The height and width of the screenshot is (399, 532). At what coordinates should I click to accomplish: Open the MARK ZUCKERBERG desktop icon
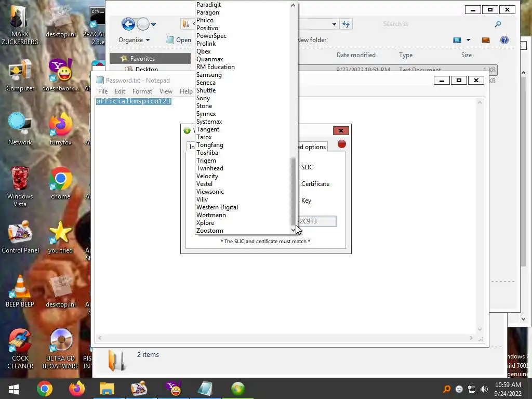click(x=20, y=24)
